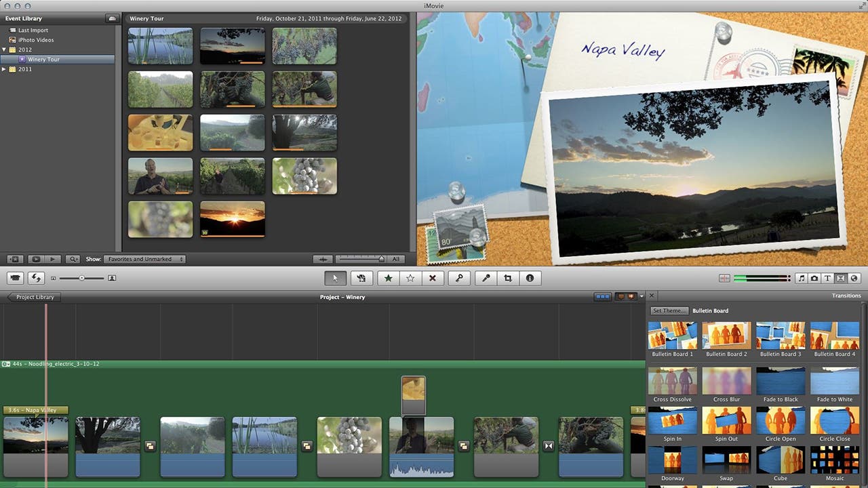Screen dimensions: 868x488
Task: Choose the Cross Dissolve transition thumbnail
Action: coord(672,381)
